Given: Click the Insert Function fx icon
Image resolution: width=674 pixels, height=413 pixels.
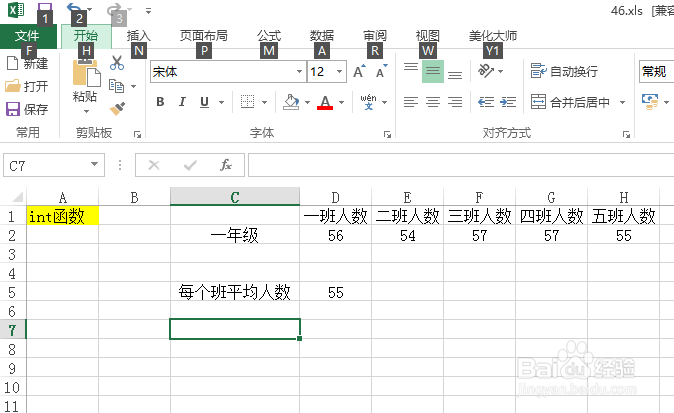Looking at the screenshot, I should pos(226,165).
